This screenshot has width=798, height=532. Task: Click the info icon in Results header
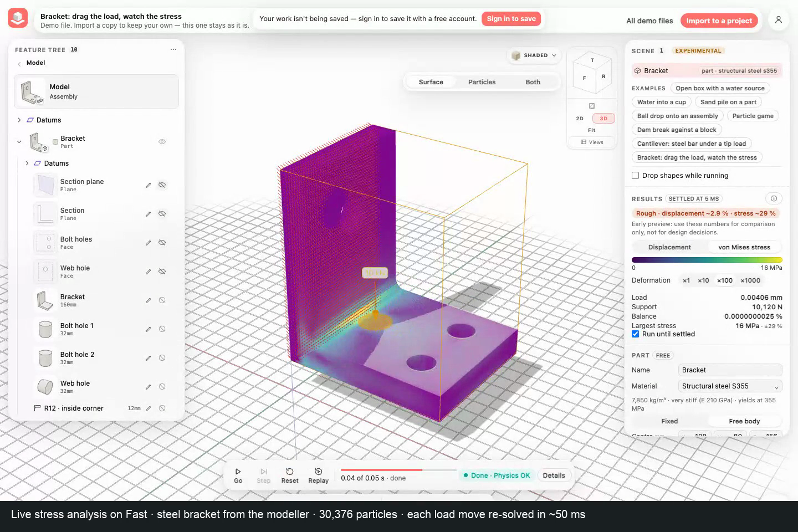[774, 198]
